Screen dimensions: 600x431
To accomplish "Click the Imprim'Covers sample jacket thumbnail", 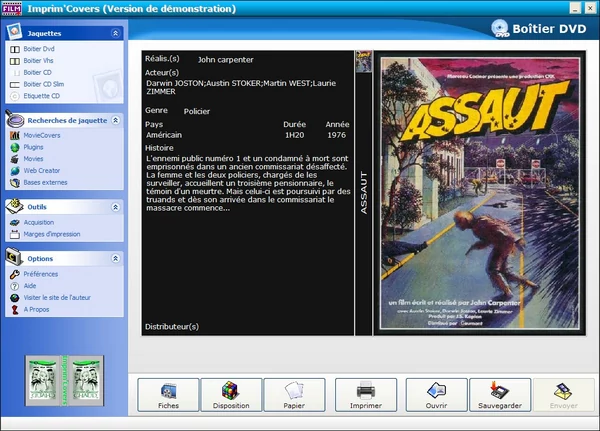I will 64,380.
